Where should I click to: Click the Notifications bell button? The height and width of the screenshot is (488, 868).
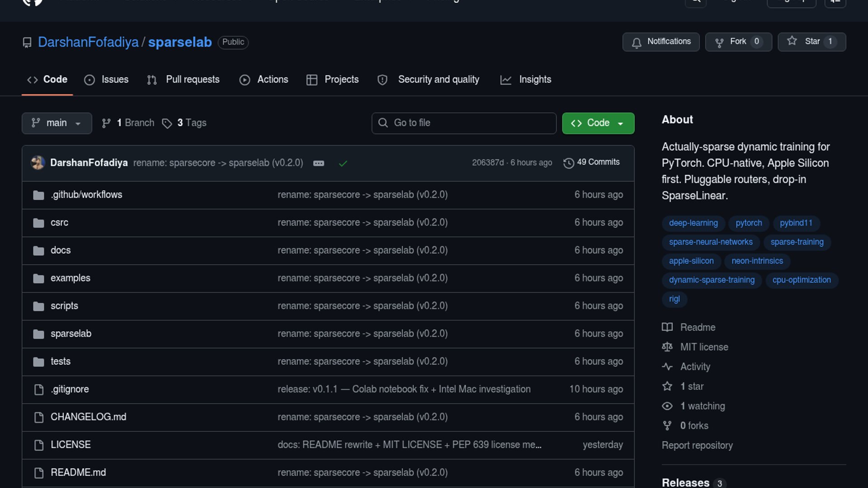660,42
